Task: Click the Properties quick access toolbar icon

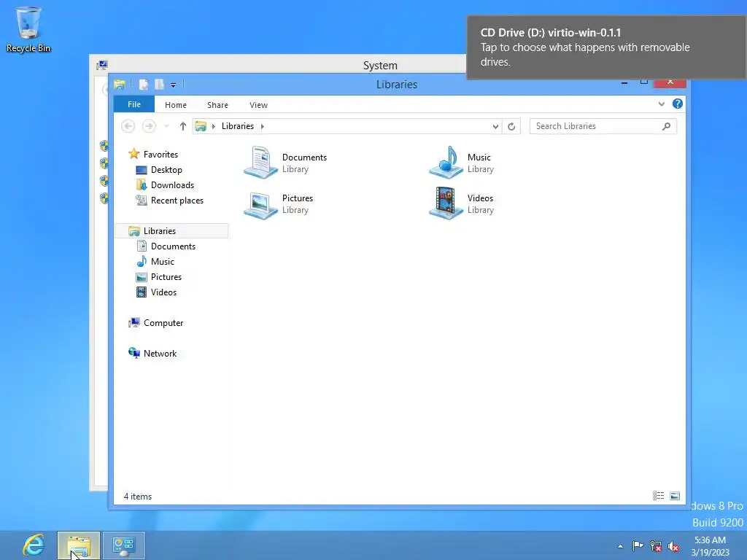Action: (x=144, y=85)
